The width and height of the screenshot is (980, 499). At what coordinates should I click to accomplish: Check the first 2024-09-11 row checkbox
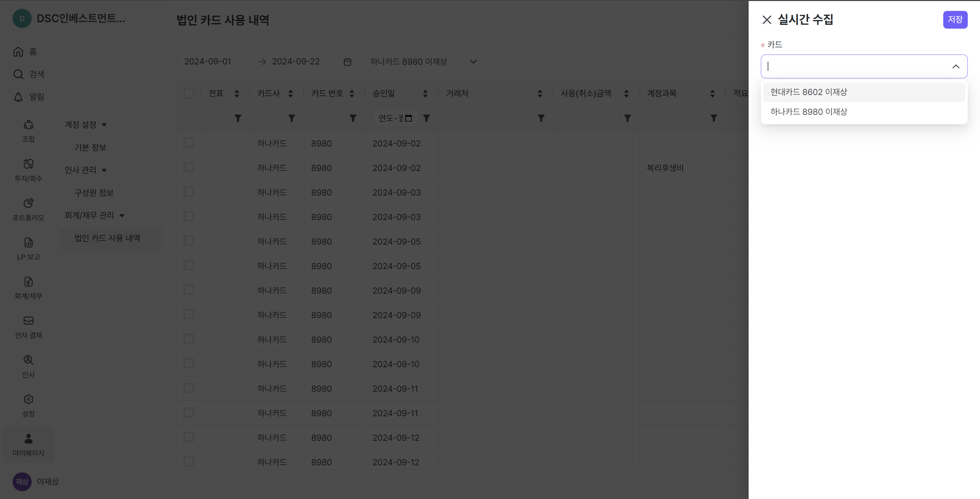pos(189,388)
